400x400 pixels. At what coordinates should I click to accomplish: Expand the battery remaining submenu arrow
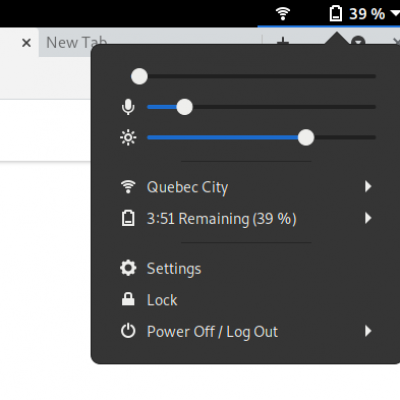tap(368, 218)
